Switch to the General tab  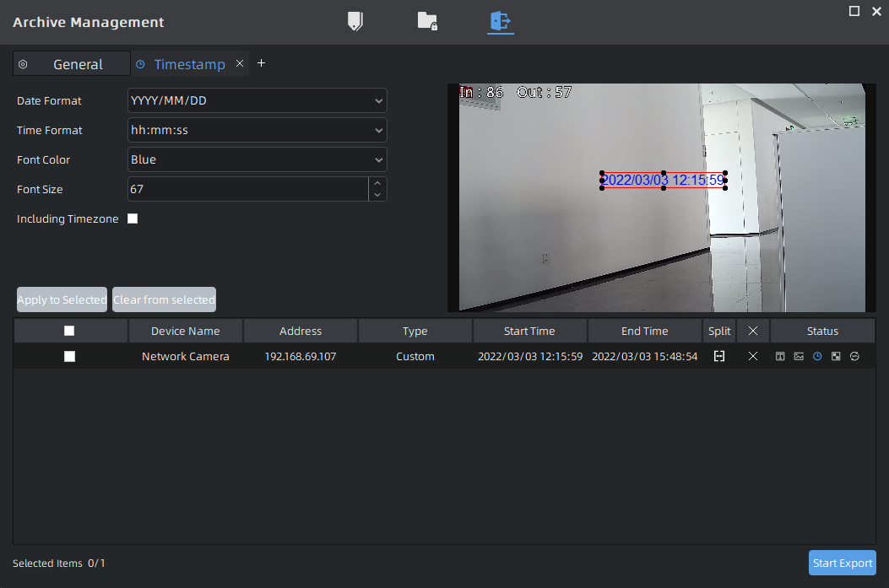73,64
